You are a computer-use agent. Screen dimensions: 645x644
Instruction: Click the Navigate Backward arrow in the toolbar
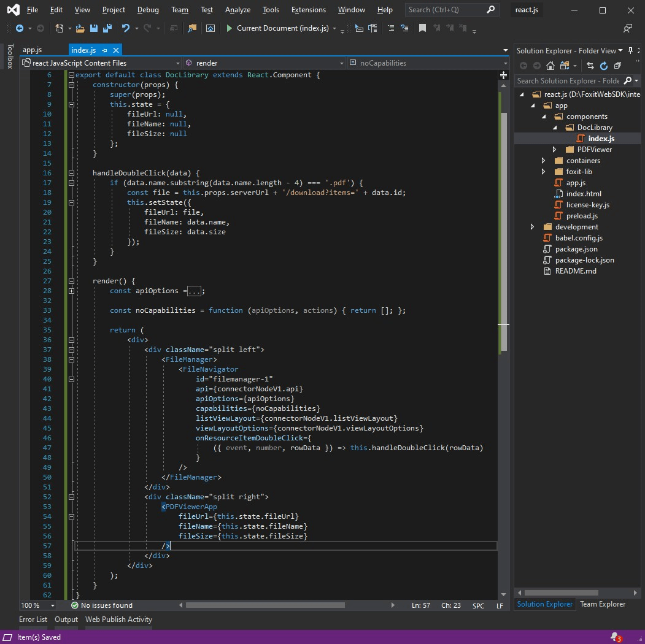click(20, 28)
